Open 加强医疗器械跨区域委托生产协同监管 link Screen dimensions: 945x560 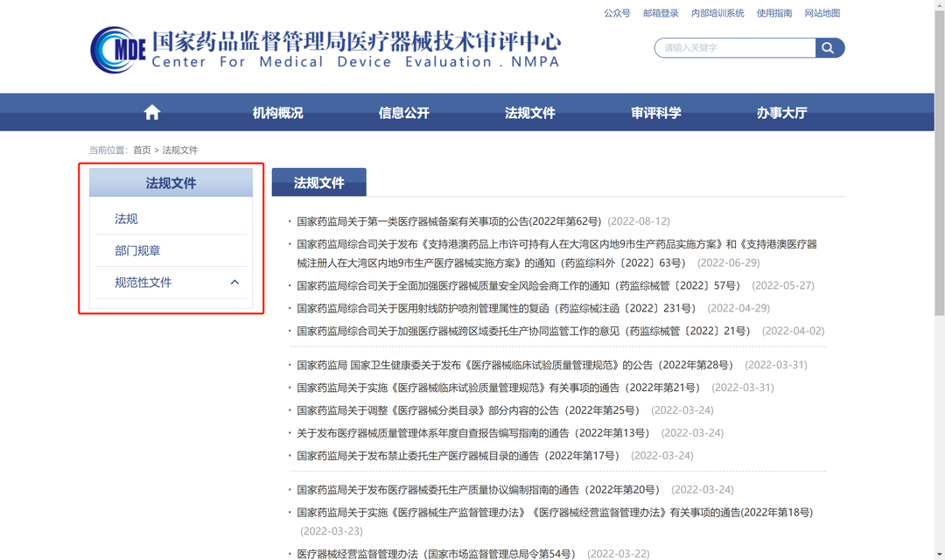point(523,331)
